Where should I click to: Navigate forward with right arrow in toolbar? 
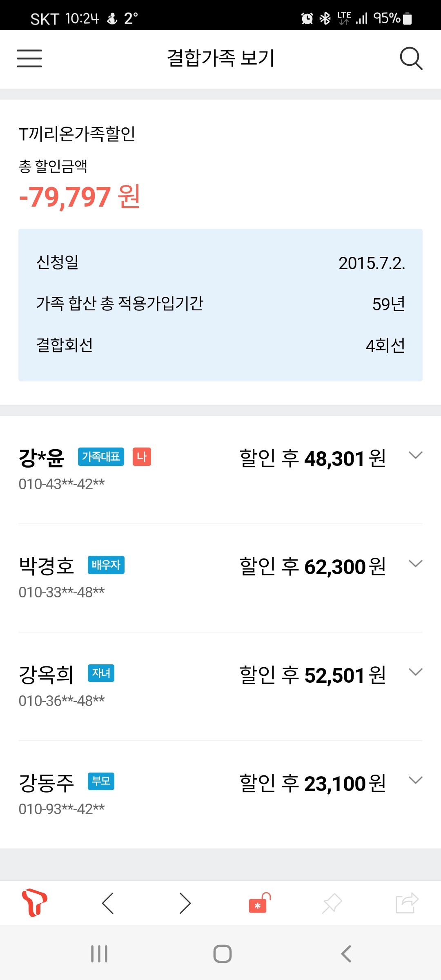[185, 903]
